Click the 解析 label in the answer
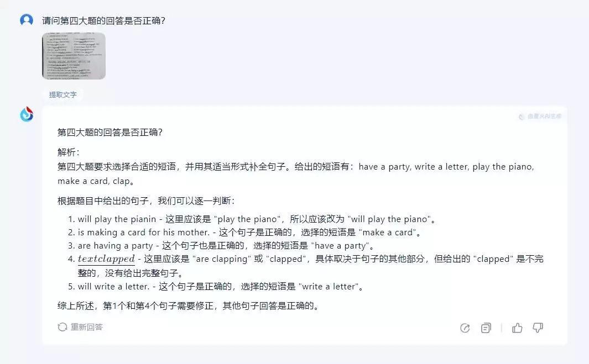The image size is (589, 364). click(69, 152)
